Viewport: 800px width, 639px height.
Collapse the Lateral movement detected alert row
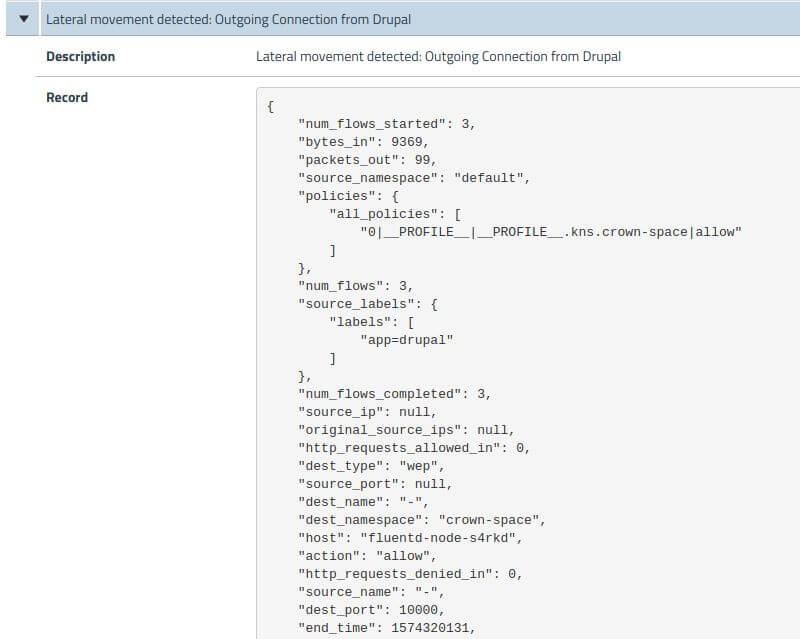23,19
